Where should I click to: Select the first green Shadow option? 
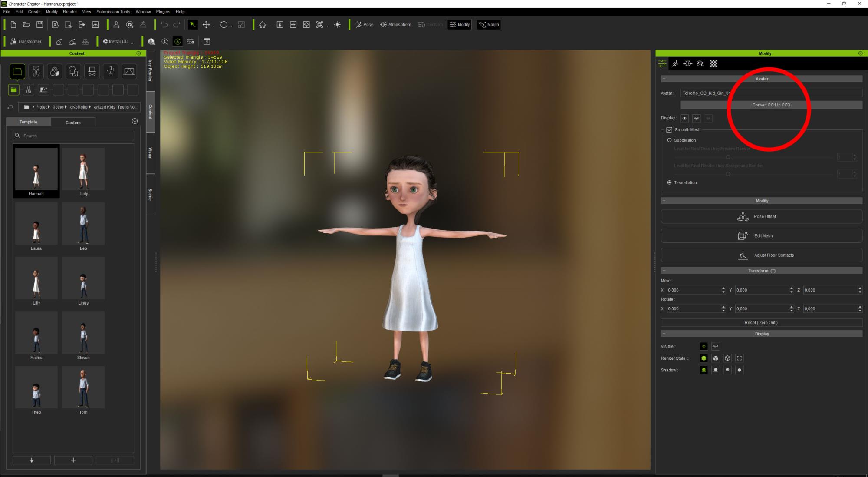(704, 370)
